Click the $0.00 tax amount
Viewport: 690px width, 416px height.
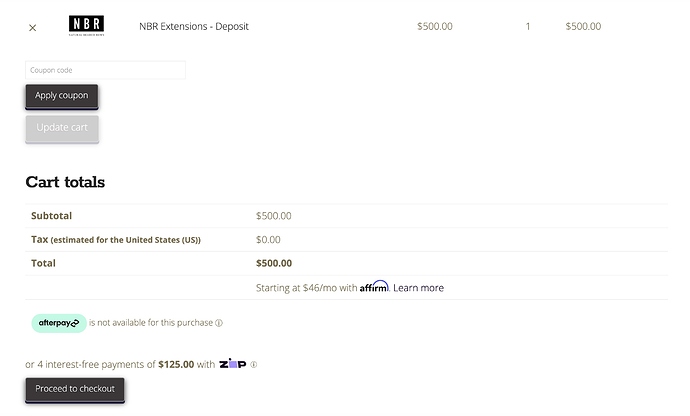pos(268,240)
